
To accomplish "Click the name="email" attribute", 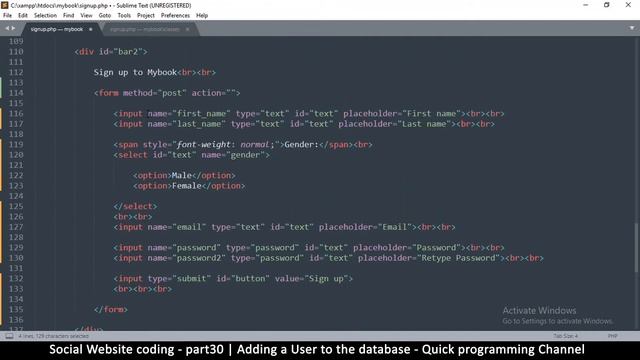I will (x=177, y=227).
